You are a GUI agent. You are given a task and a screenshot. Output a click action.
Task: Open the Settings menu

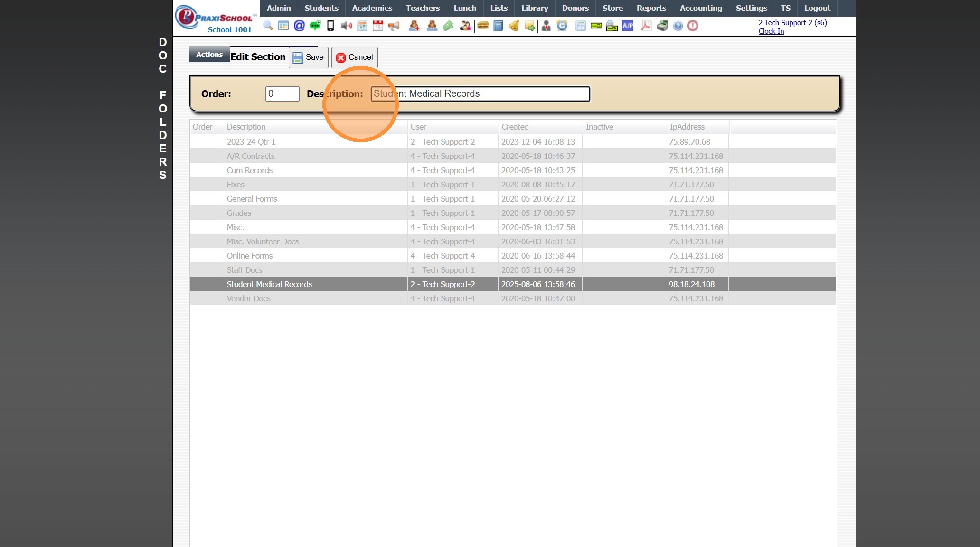[751, 8]
